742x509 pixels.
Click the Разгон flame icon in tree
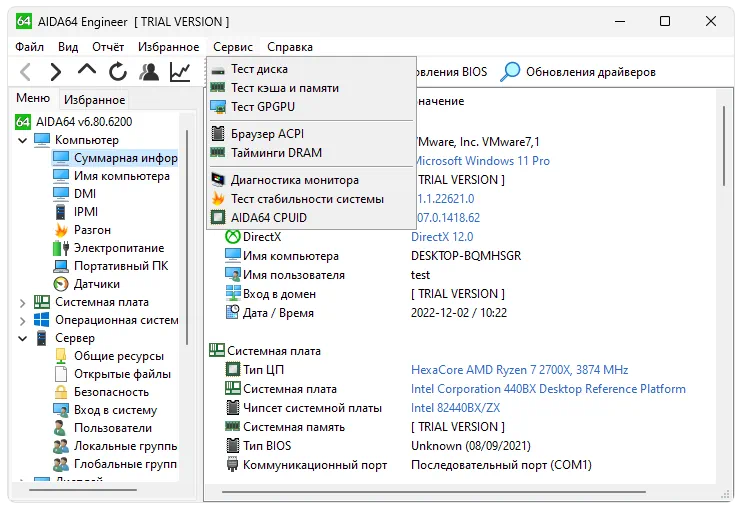click(61, 230)
